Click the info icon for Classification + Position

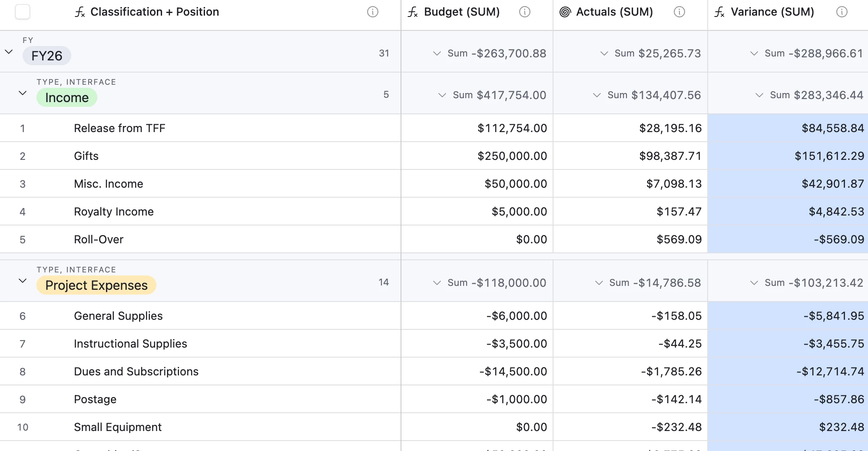(x=372, y=12)
